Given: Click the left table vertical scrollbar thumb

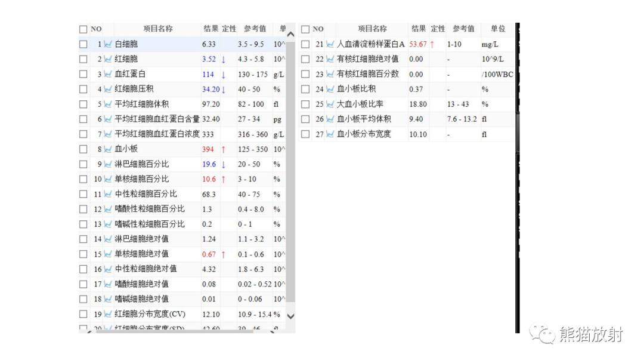Looking at the screenshot, I should point(291,171).
